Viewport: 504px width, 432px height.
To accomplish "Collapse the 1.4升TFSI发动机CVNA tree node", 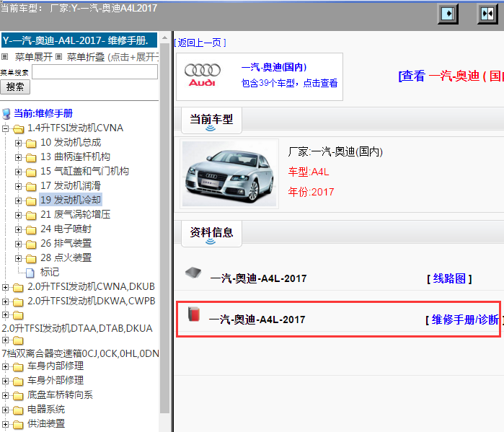I will pyautogui.click(x=5, y=128).
